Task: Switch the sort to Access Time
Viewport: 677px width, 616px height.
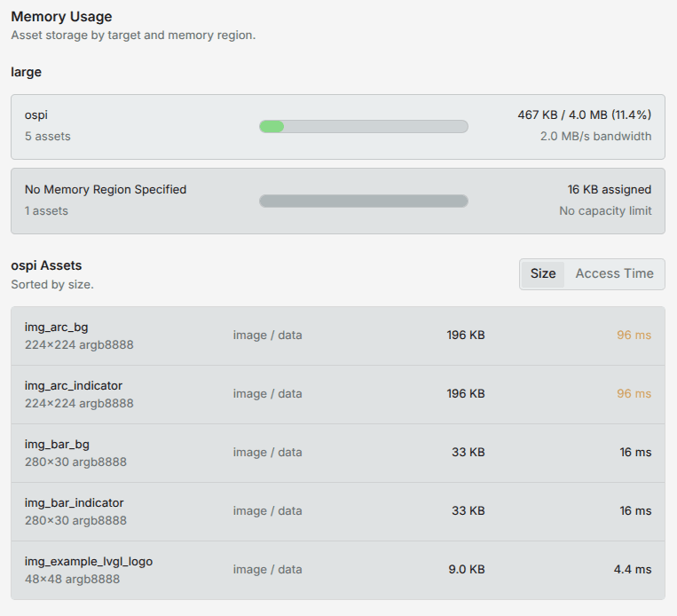Action: pos(614,274)
